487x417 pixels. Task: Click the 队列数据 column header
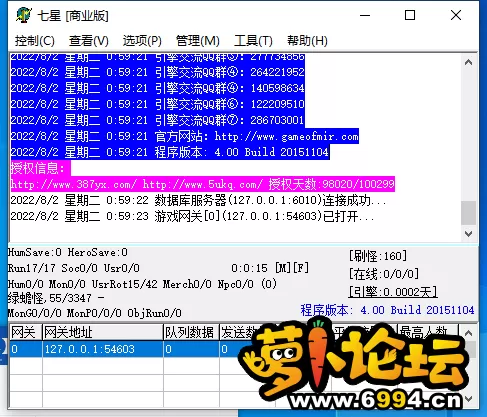click(x=191, y=332)
